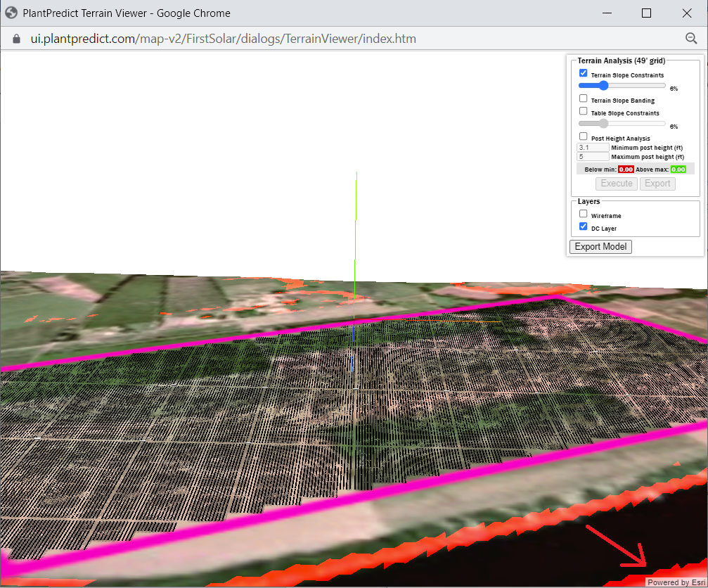Show the Wireframe layer
This screenshot has width=708, height=588.
583,214
